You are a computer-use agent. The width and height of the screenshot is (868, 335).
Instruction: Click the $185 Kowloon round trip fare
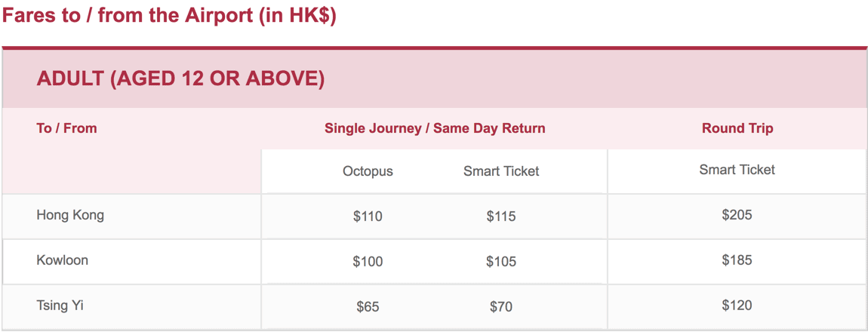(737, 260)
